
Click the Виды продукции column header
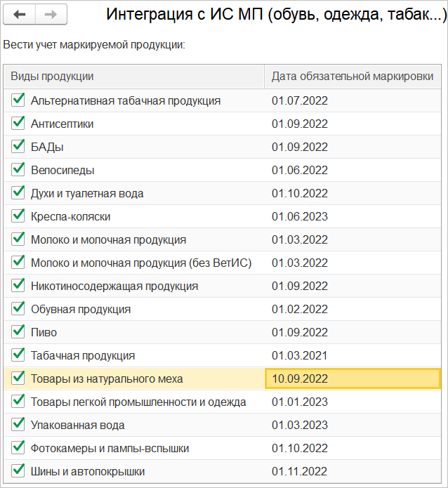coord(133,77)
